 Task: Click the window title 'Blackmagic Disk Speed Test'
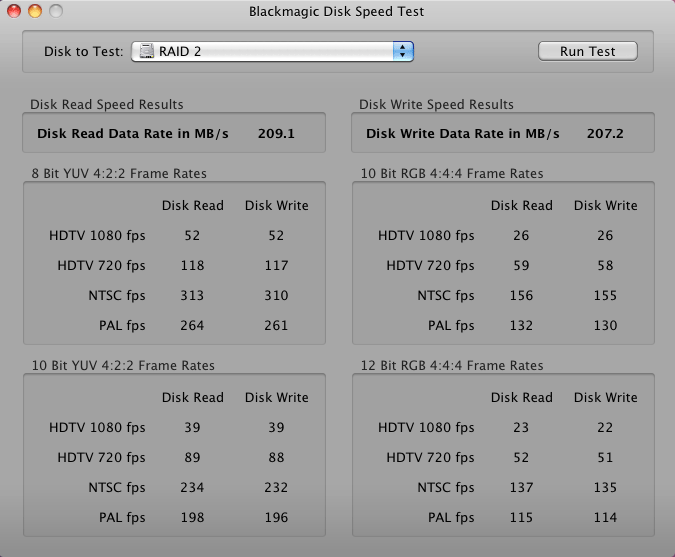pyautogui.click(x=337, y=12)
